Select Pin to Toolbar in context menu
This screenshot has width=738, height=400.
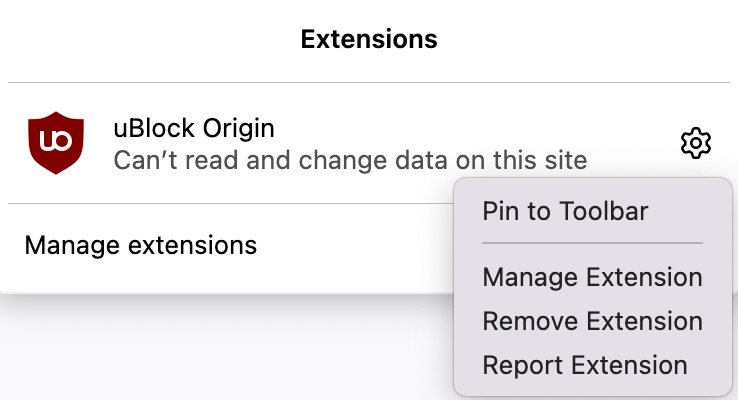[x=565, y=211]
